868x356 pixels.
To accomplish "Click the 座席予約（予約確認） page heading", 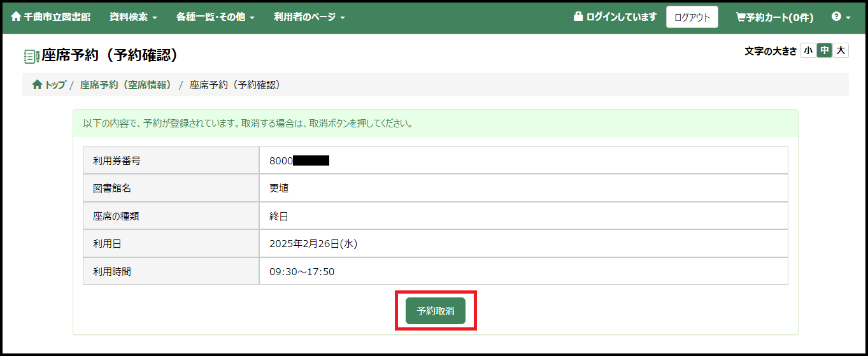I will pyautogui.click(x=110, y=55).
